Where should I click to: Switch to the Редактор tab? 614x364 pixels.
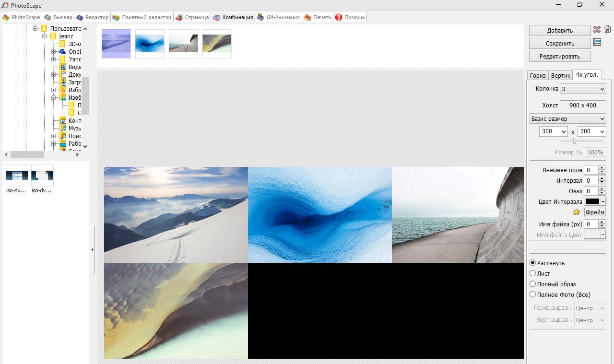(93, 17)
